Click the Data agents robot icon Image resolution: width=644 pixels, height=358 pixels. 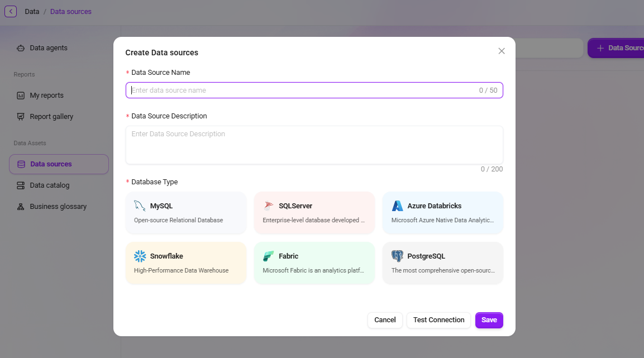(21, 48)
